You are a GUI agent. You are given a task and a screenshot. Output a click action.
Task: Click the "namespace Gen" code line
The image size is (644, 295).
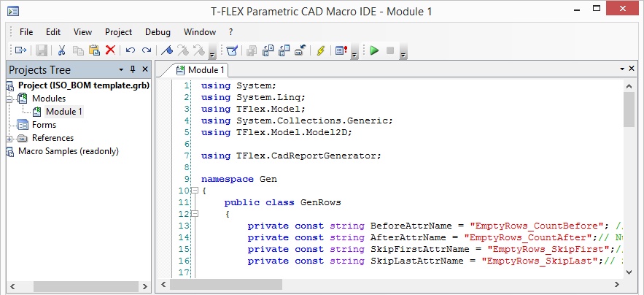tap(239, 180)
